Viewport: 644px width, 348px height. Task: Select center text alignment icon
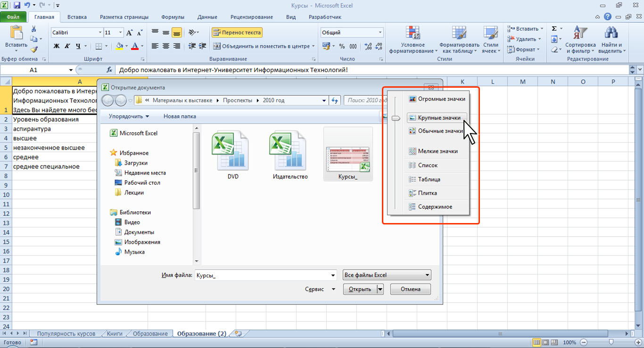coord(165,46)
